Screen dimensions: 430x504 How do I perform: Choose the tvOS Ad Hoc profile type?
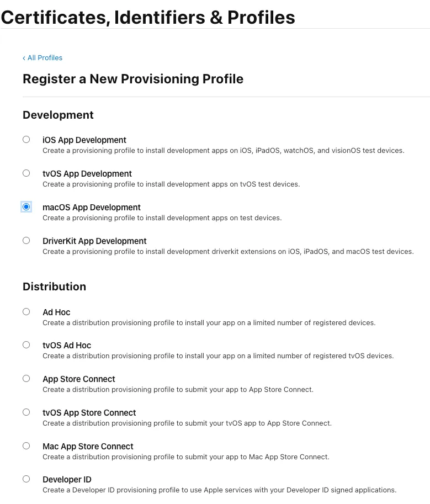coord(26,344)
